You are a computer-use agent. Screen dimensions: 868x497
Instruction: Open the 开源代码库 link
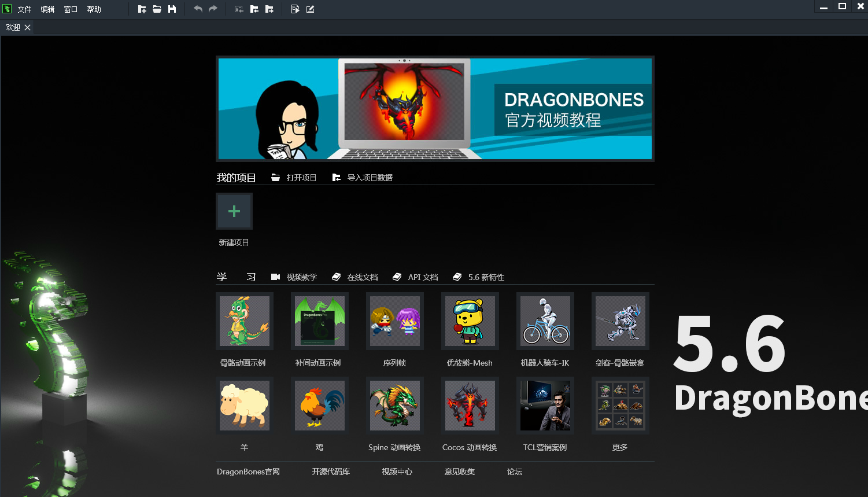coord(331,472)
